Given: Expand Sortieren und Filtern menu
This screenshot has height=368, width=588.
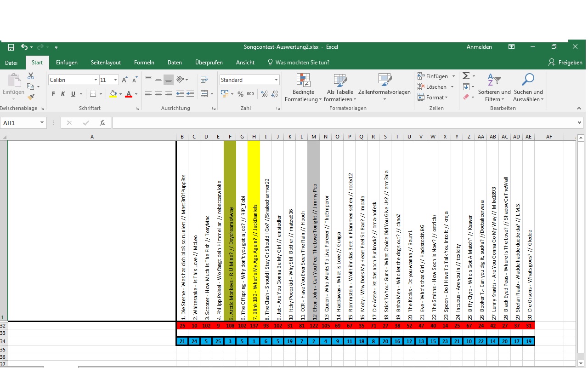Looking at the screenshot, I should click(x=494, y=87).
